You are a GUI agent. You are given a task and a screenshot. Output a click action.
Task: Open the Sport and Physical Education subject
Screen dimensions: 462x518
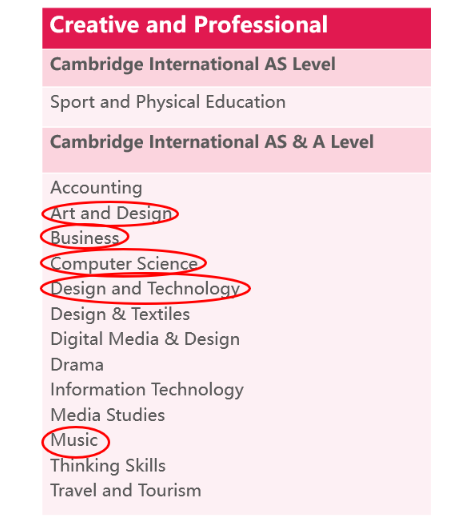(168, 102)
